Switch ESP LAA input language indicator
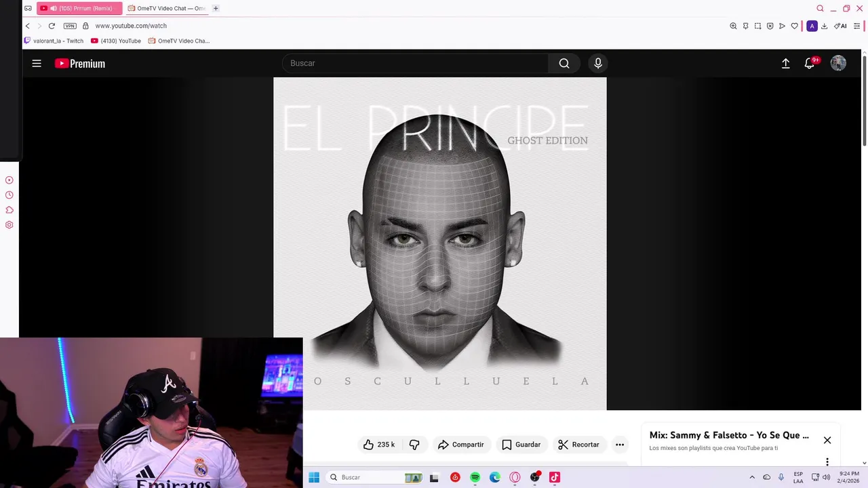Viewport: 868px width, 488px height. 798,477
